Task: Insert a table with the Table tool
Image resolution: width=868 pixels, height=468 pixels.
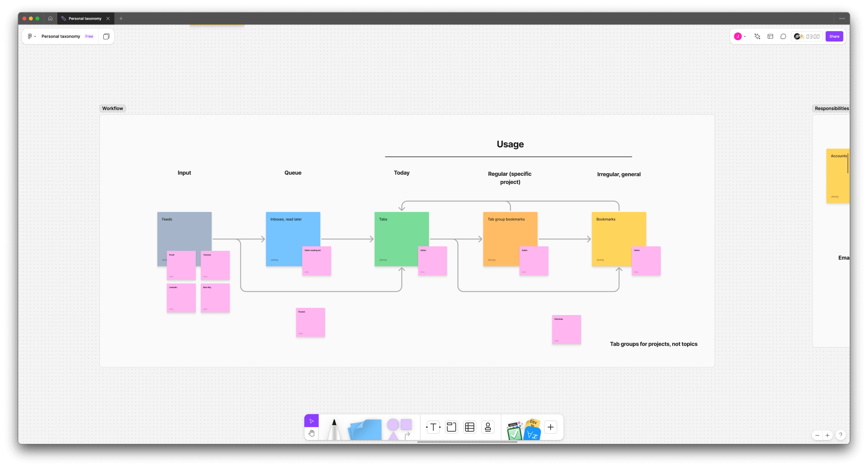Action: [x=470, y=427]
